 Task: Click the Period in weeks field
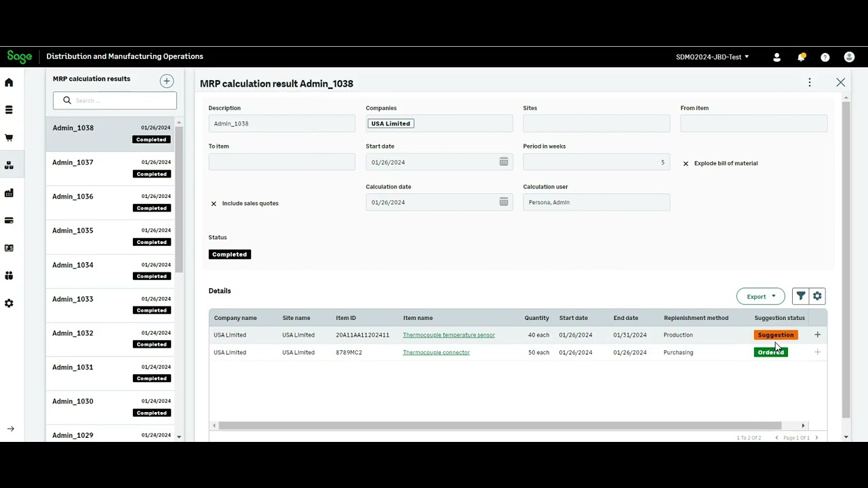596,162
